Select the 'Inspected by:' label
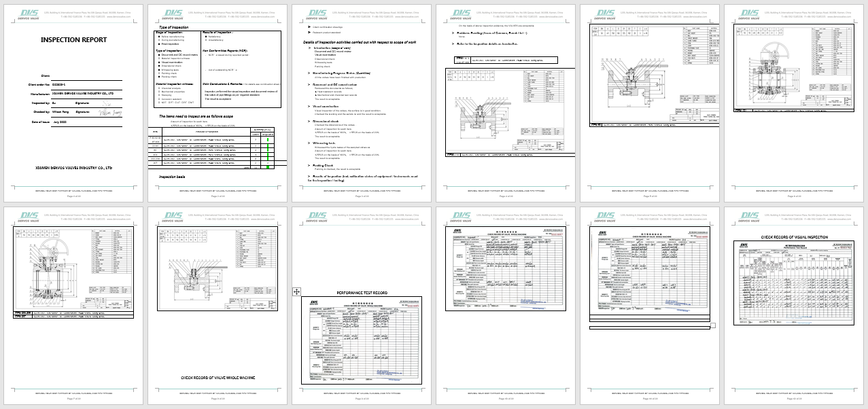868x409 pixels. (x=41, y=103)
